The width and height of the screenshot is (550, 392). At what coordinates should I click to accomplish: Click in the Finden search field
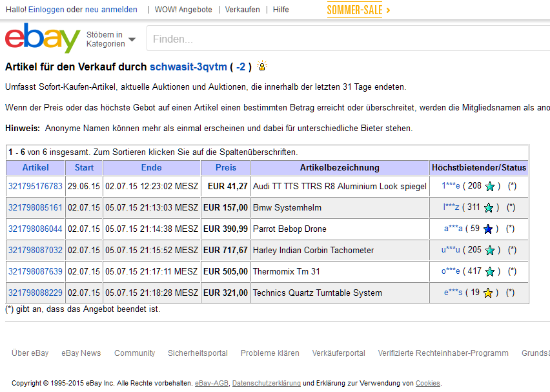coord(349,39)
